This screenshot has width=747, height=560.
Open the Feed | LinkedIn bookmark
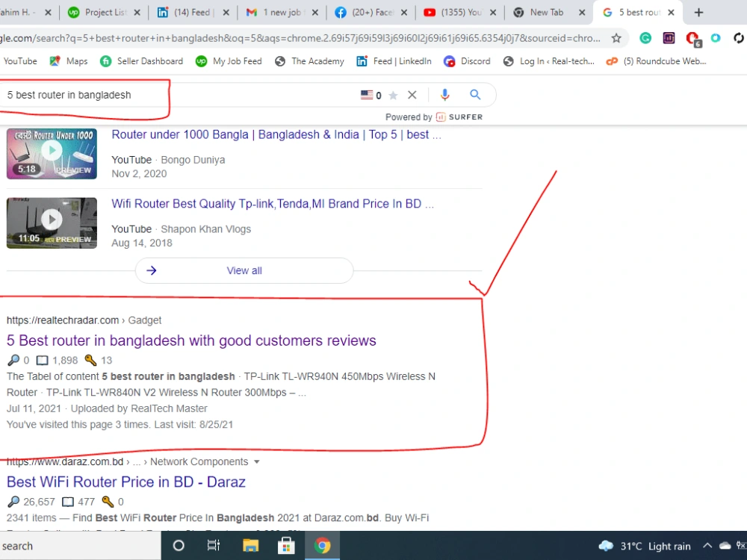click(x=394, y=61)
